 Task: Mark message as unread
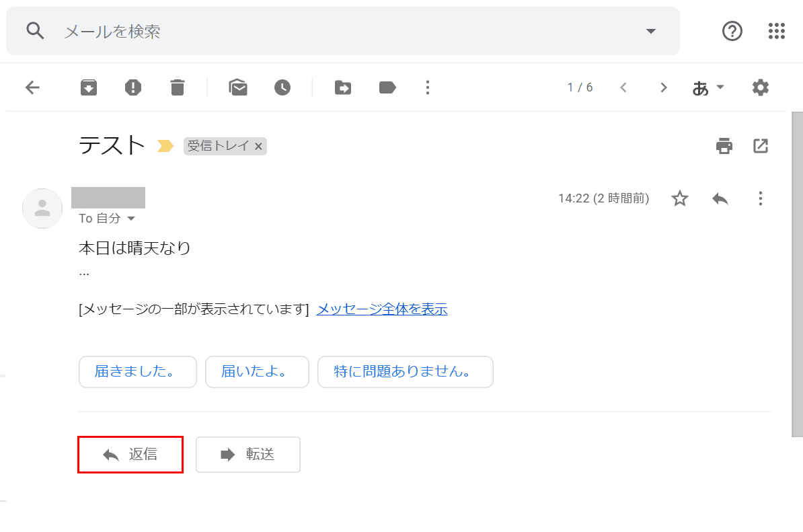[x=238, y=87]
